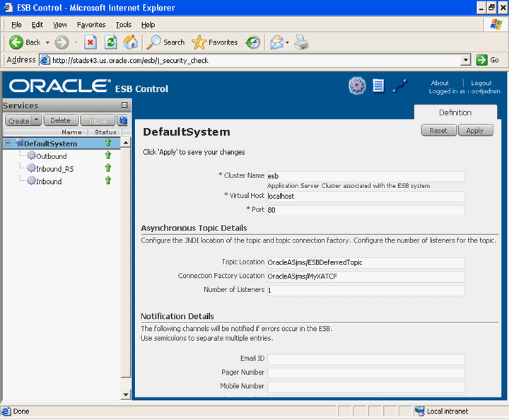Click the Inbound service gear icon
Screen dimensions: 509x420
point(31,180)
